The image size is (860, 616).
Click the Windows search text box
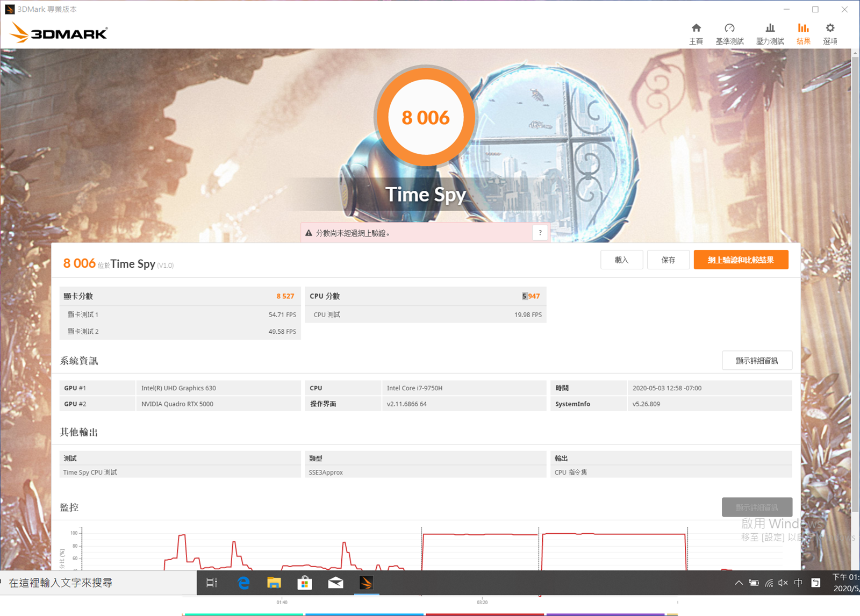[x=97, y=583]
